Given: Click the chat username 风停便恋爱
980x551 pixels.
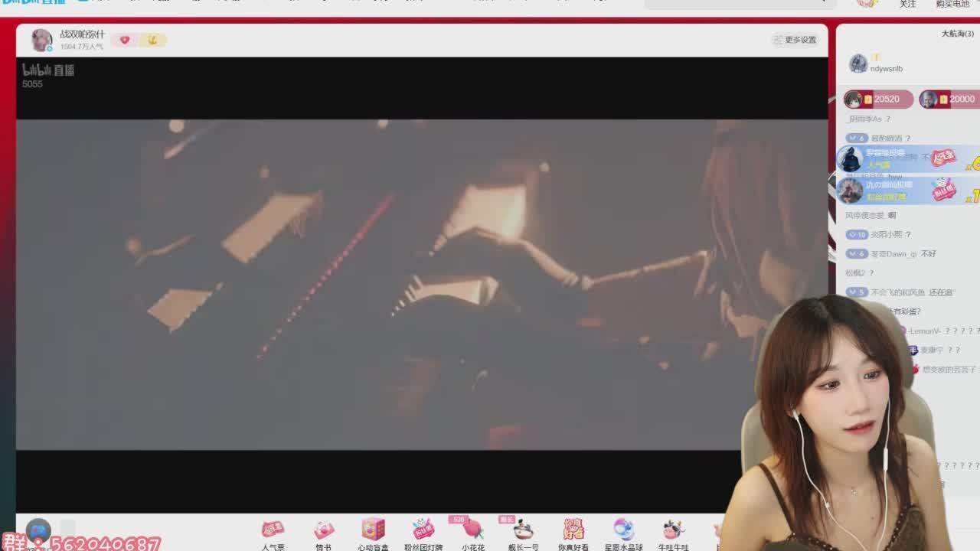Looking at the screenshot, I should (864, 215).
